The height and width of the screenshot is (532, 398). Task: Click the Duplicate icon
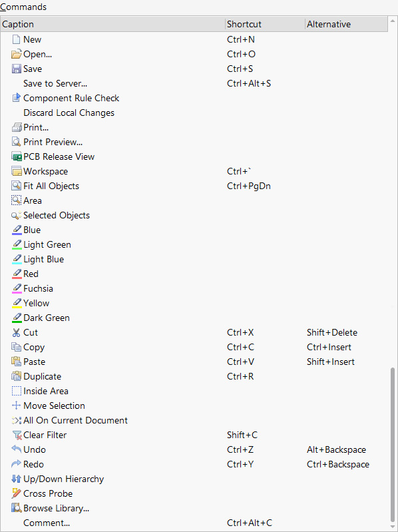[x=16, y=376]
